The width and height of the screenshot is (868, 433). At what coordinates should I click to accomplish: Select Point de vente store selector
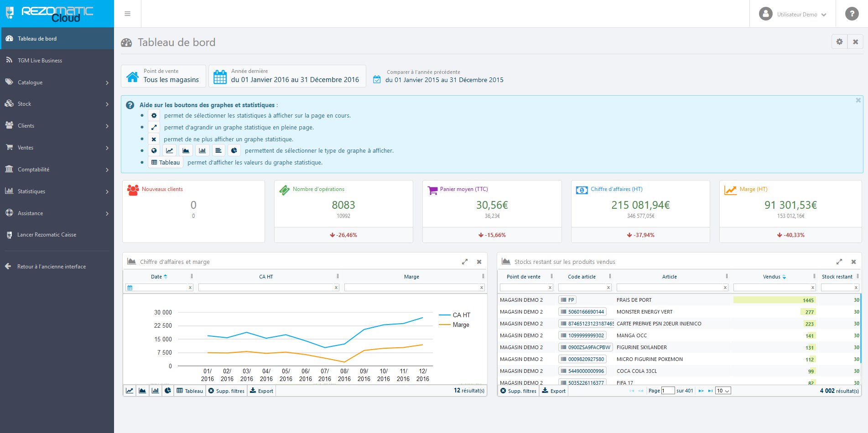[163, 76]
